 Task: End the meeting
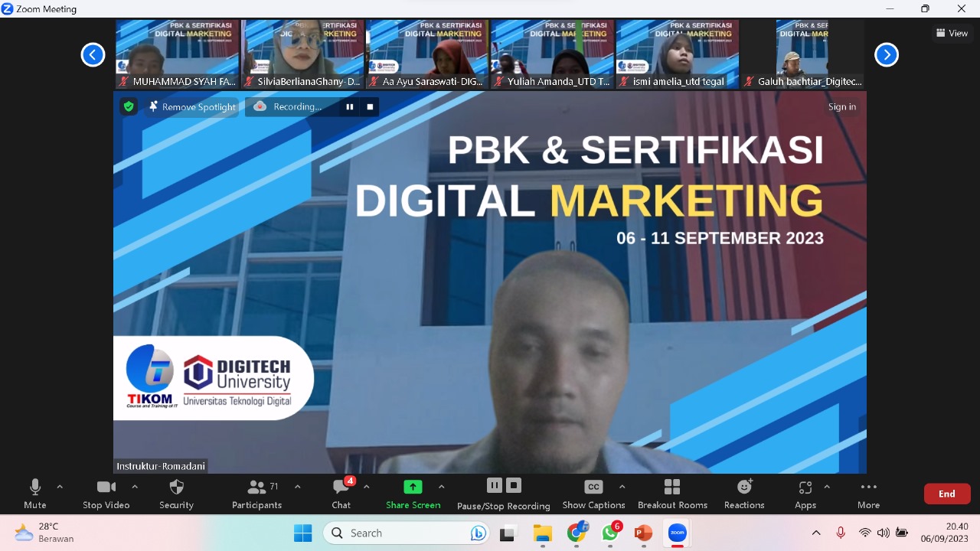(946, 494)
